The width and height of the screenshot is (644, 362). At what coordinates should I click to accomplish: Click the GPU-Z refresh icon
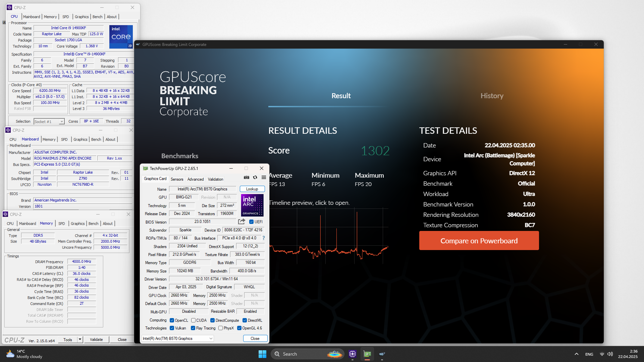click(255, 177)
